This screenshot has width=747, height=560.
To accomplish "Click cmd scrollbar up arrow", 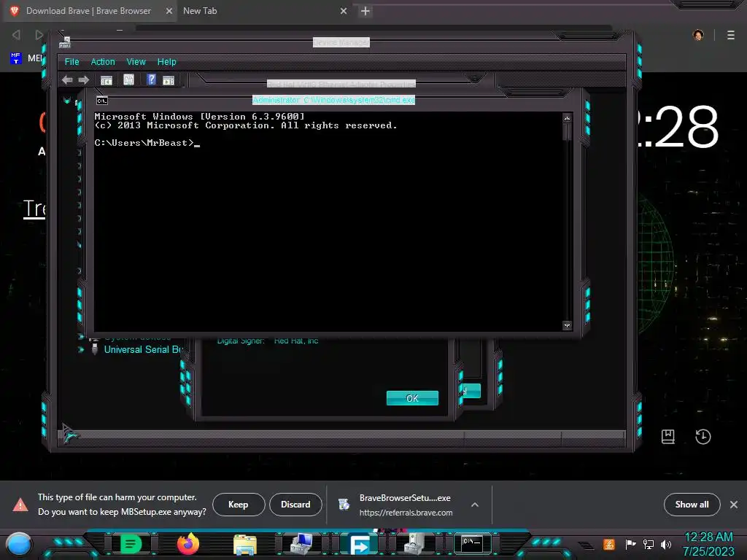I will click(x=567, y=118).
